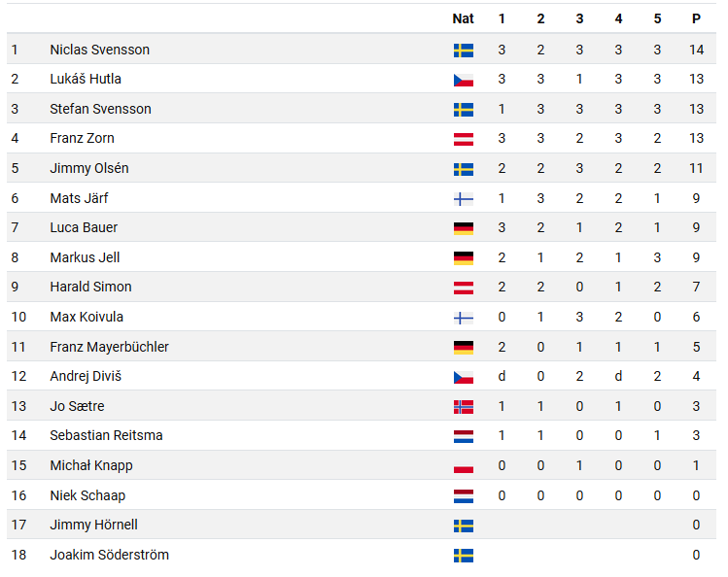Click Luca Bauer's German flag icon

click(x=464, y=228)
